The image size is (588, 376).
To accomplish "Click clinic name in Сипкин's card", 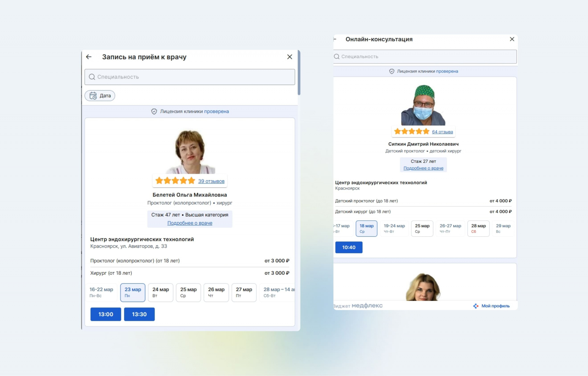I will pyautogui.click(x=381, y=182).
